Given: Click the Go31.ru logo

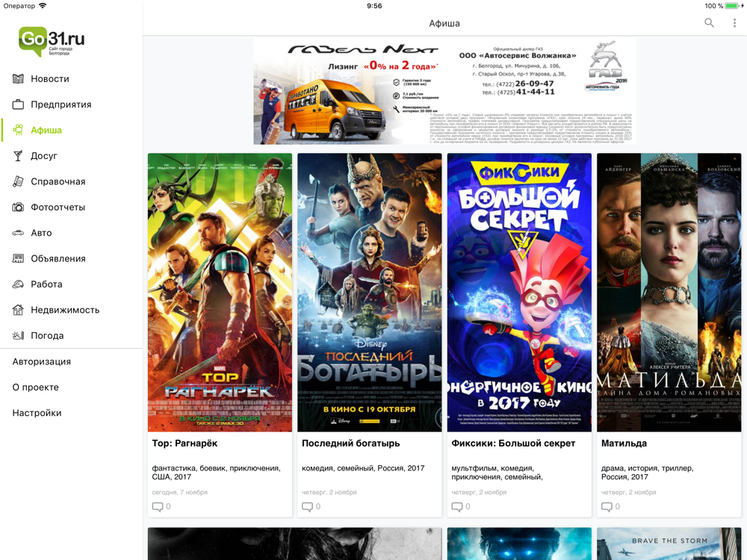Looking at the screenshot, I should point(52,41).
